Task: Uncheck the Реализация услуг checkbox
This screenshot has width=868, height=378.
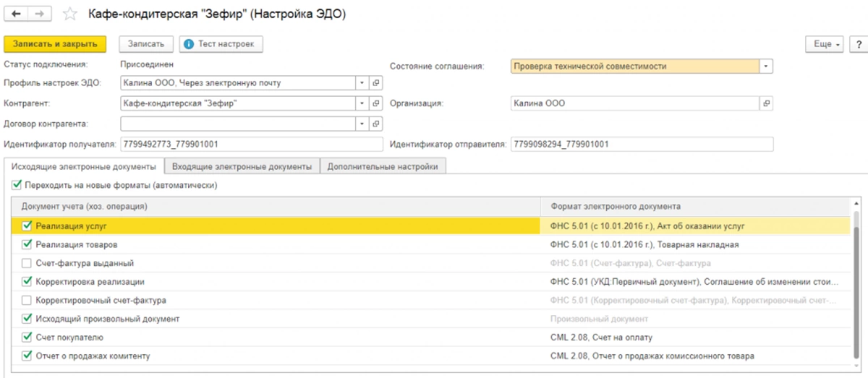Action: (27, 226)
